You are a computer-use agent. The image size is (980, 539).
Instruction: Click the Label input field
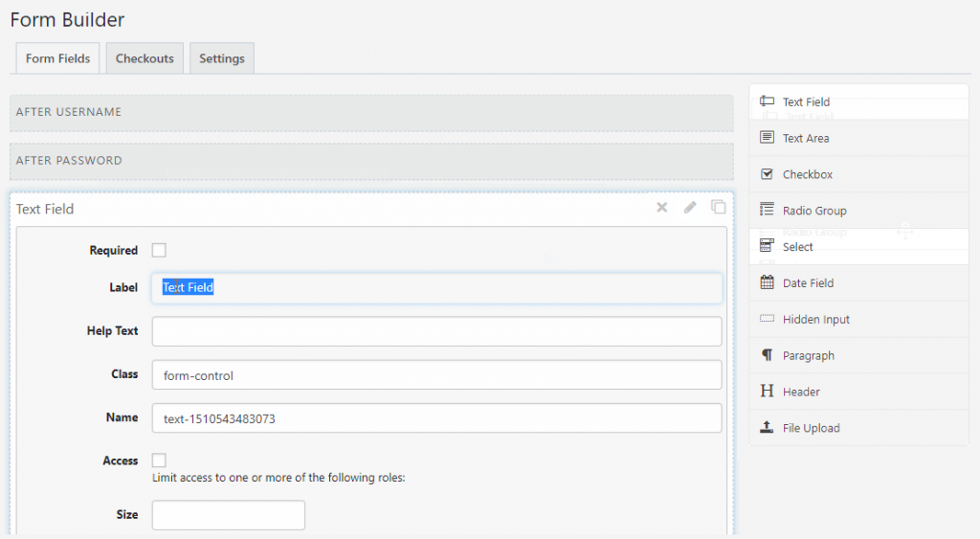tap(436, 287)
